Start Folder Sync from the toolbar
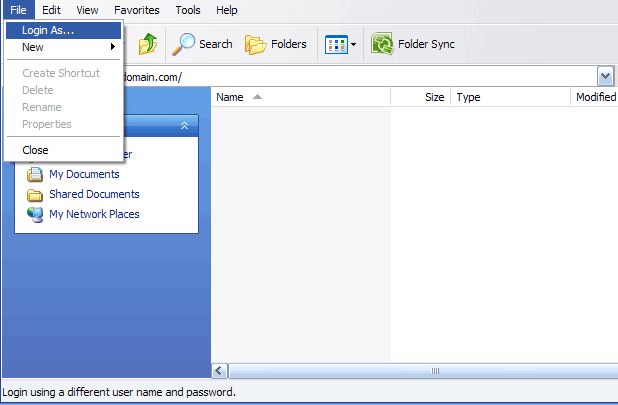618x405 pixels. point(413,44)
